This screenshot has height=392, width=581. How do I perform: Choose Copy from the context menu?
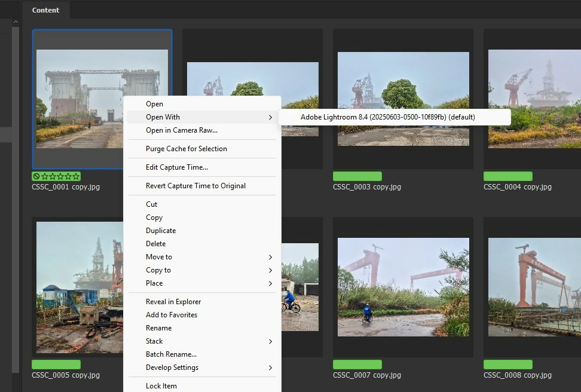click(202, 218)
